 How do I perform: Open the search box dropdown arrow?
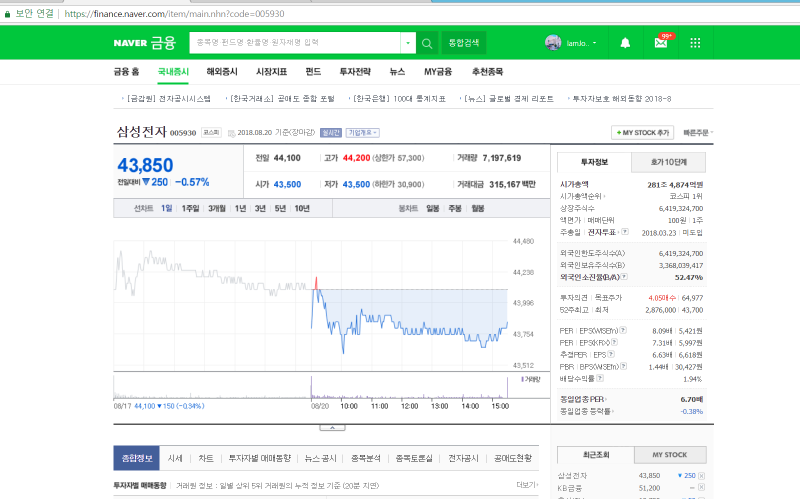coord(408,43)
